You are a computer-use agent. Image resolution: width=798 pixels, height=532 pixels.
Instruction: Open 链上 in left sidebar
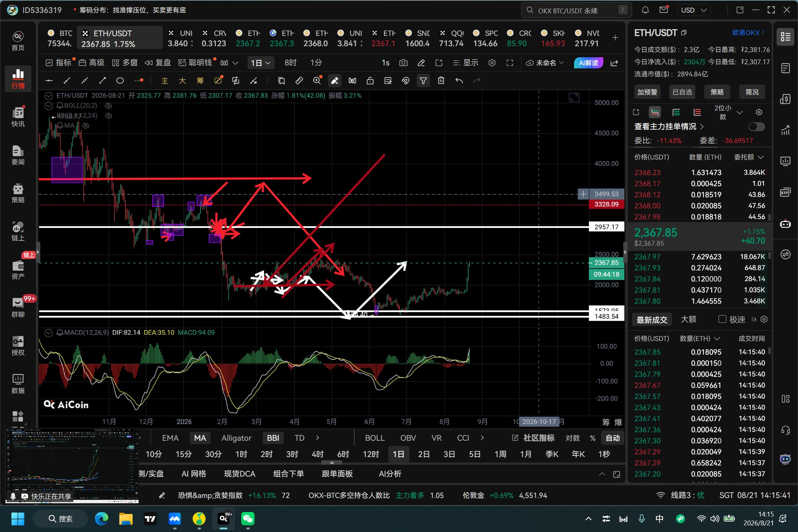tap(18, 231)
